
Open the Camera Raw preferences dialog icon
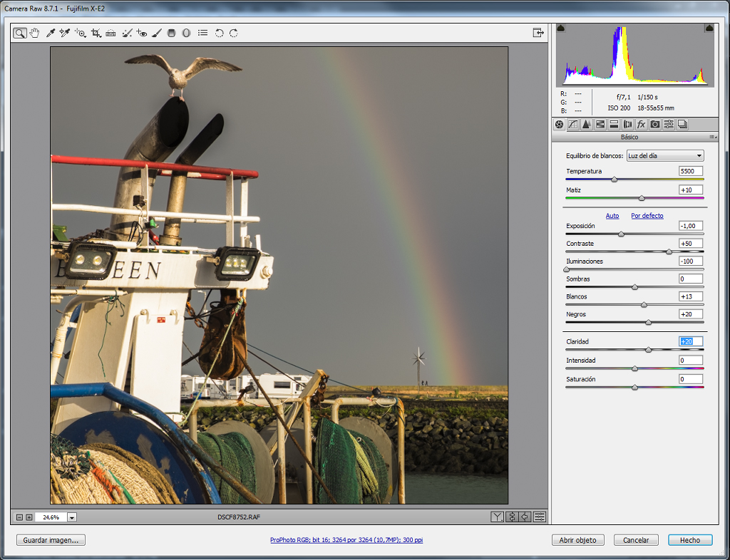pos(202,33)
